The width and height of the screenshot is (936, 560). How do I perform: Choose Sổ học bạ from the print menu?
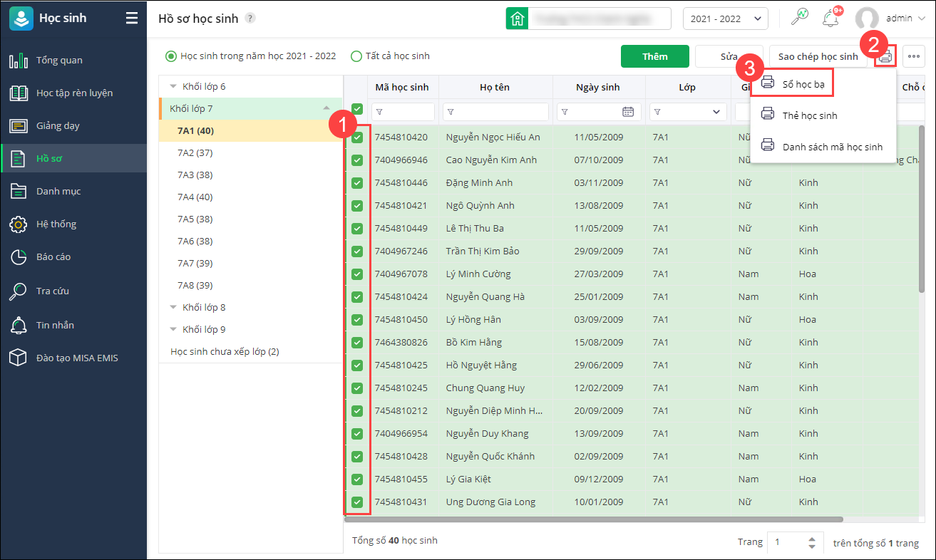click(x=792, y=85)
